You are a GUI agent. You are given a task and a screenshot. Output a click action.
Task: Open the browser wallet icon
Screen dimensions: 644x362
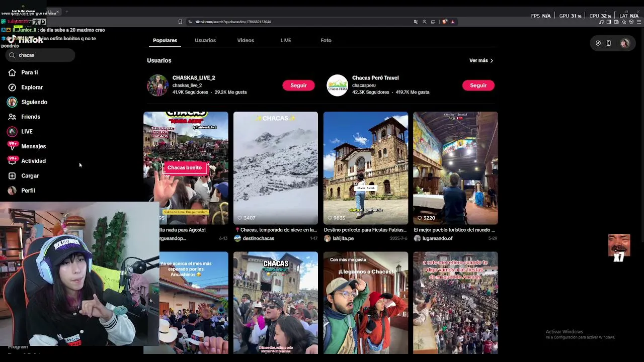tap(616, 22)
